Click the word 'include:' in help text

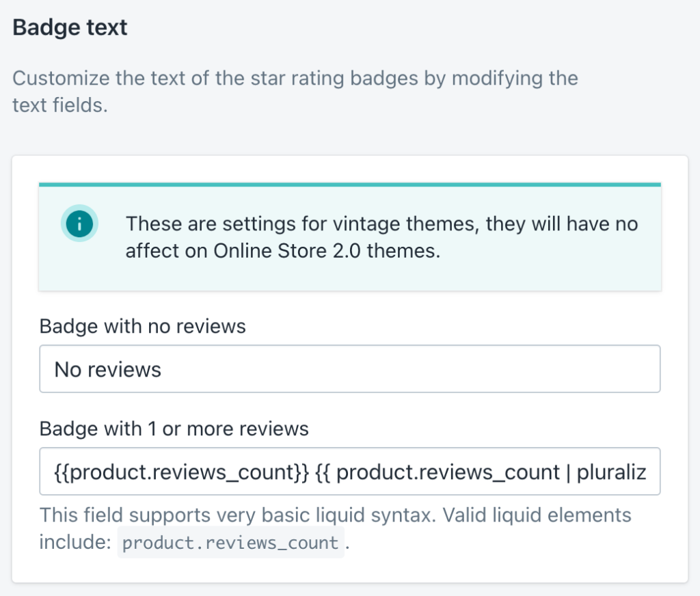click(x=74, y=543)
